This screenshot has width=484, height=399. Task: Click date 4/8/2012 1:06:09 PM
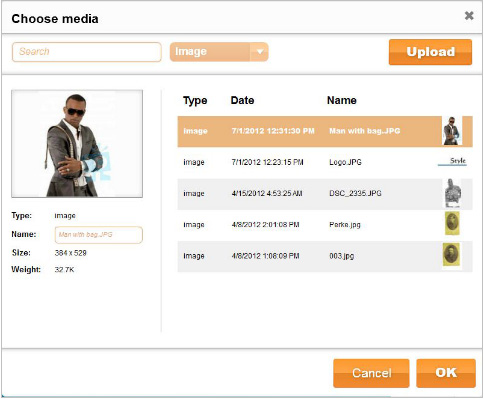[x=265, y=256]
